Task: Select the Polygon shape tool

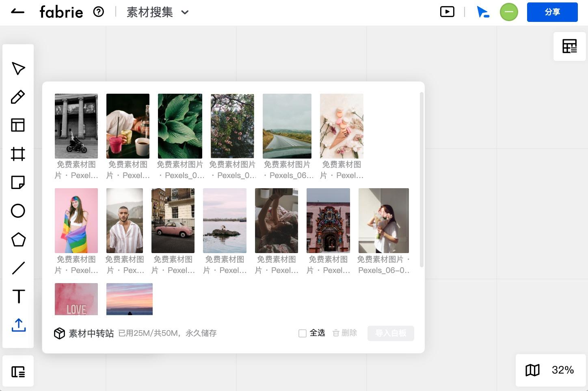Action: 18,240
